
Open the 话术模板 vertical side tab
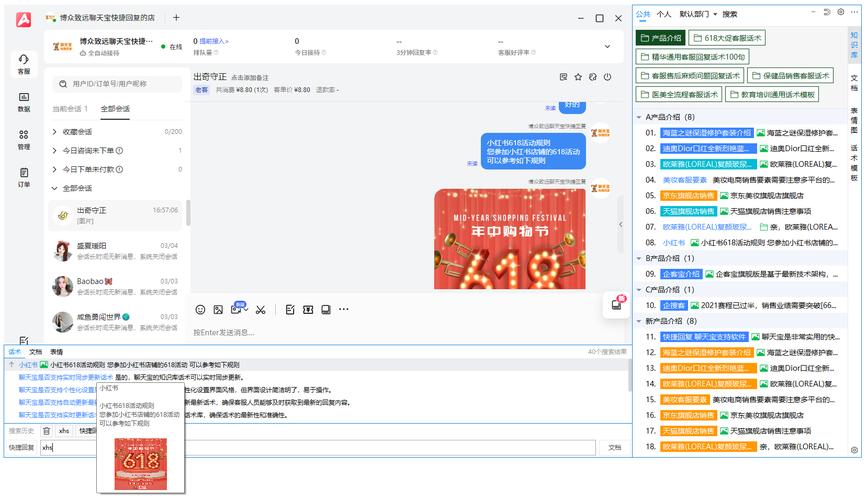[854, 163]
